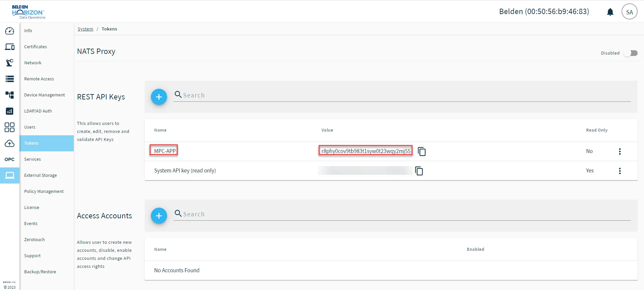
Task: Click the Name column header in Access Accounts
Action: pyautogui.click(x=160, y=249)
